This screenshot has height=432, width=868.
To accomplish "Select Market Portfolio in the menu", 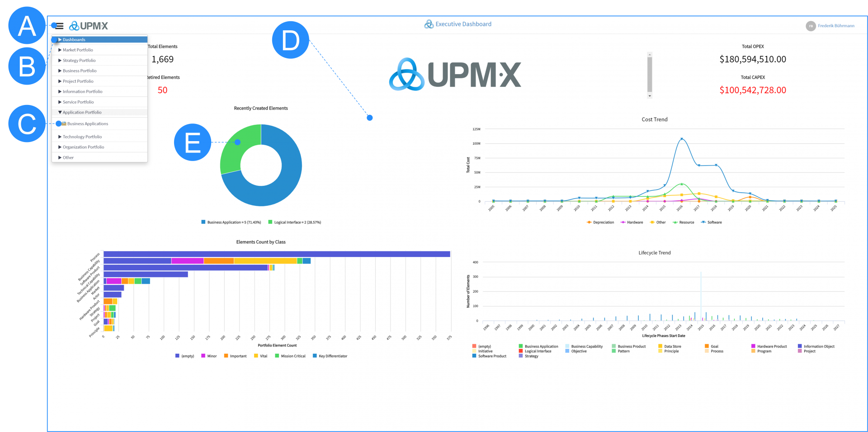I will coord(99,50).
